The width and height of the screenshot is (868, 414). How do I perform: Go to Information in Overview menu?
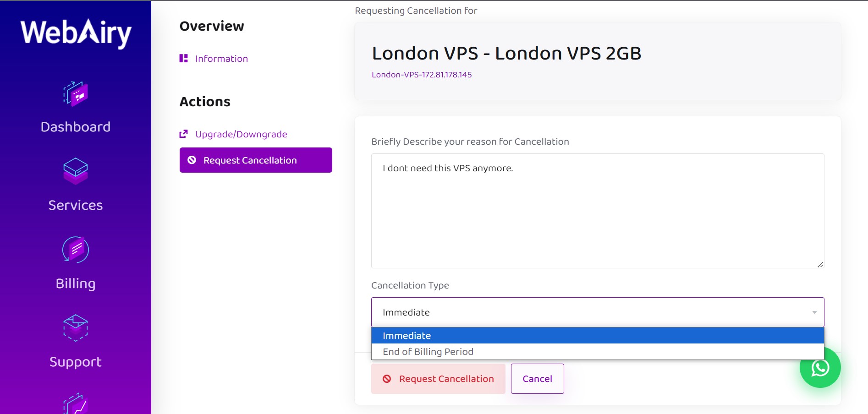221,59
